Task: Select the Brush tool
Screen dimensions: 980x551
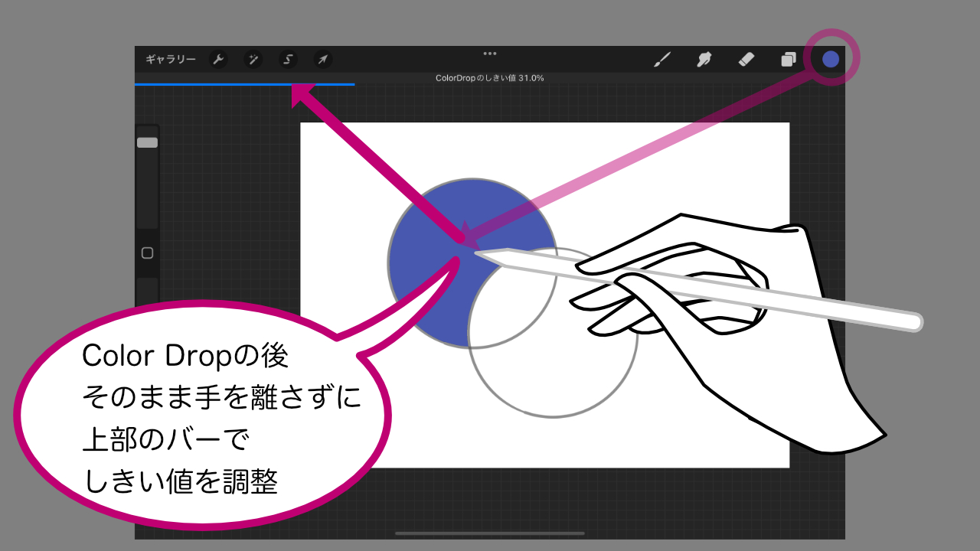Action: point(662,60)
